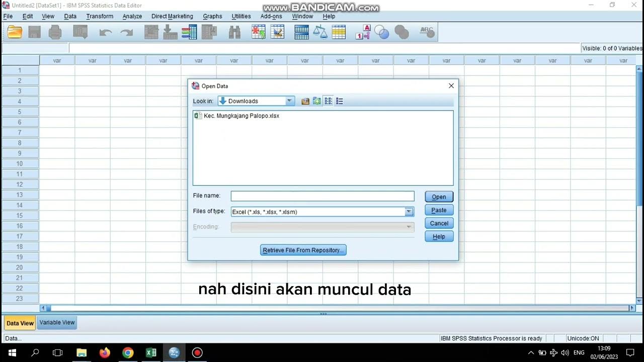Expand the Files of type dropdown
644x362 pixels.
point(409,212)
